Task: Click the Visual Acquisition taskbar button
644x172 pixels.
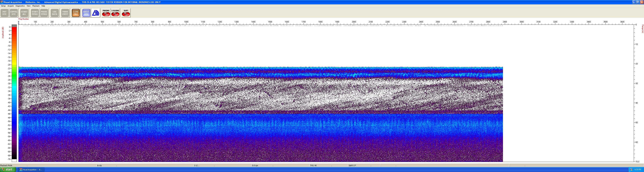Action: (x=31, y=170)
